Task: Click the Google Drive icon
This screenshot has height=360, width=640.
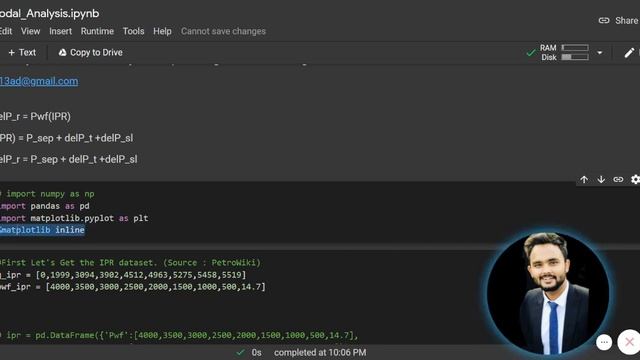Action: (x=62, y=53)
